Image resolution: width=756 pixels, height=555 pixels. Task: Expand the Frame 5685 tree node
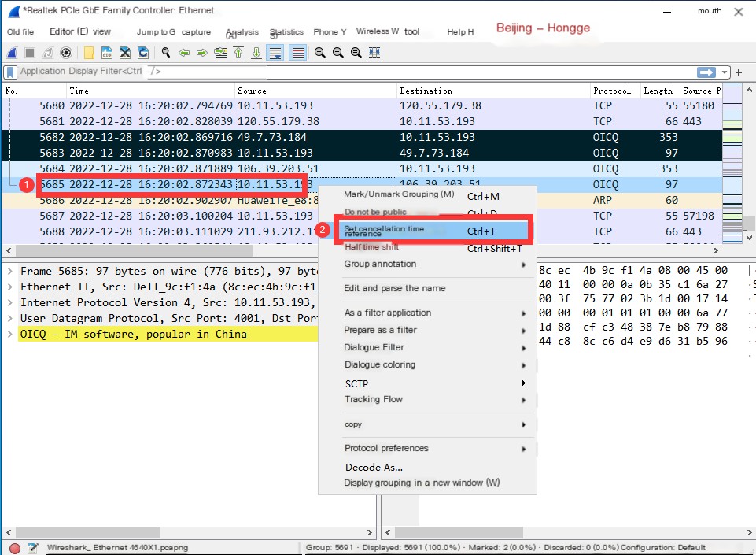[9, 272]
